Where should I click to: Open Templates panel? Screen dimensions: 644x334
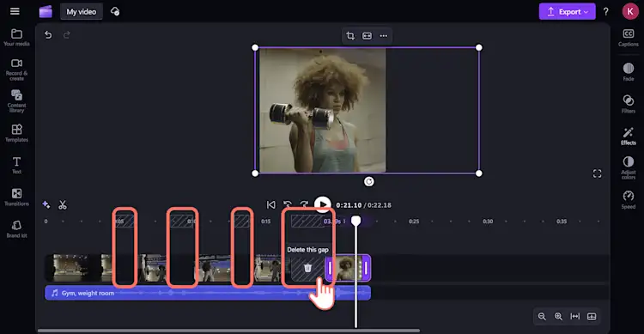click(x=16, y=133)
